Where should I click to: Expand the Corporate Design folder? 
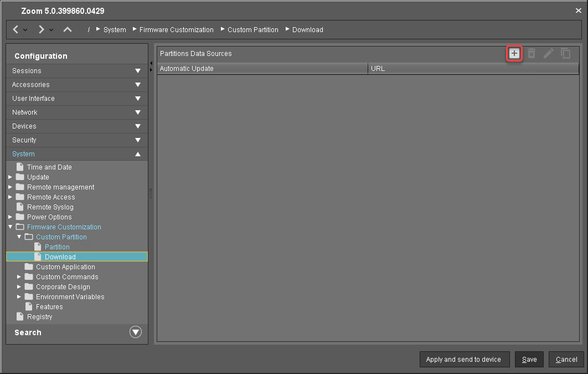click(x=19, y=287)
